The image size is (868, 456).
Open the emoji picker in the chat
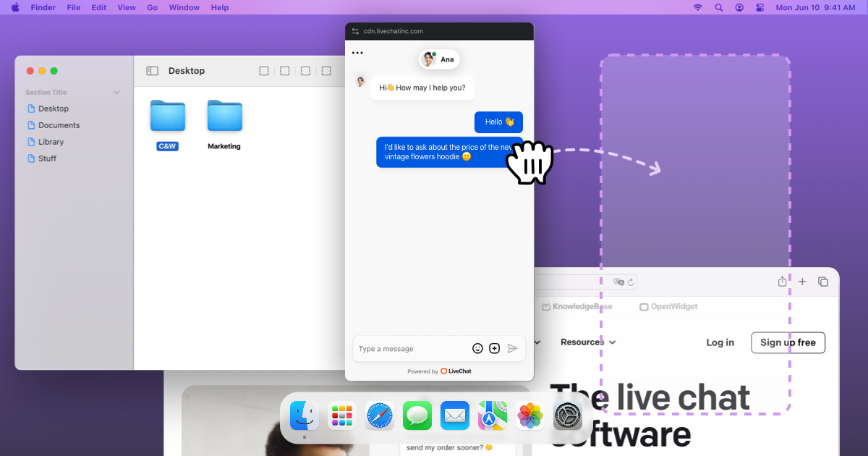(477, 348)
